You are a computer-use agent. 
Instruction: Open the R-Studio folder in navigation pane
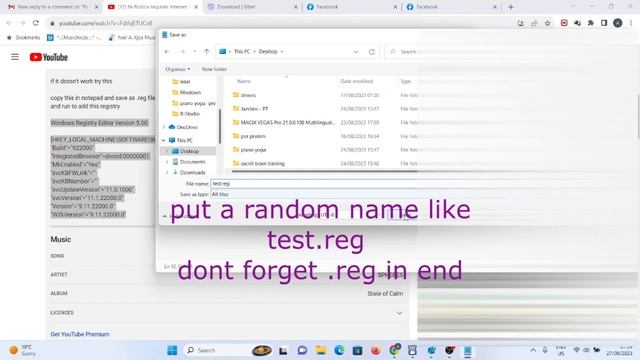click(189, 113)
